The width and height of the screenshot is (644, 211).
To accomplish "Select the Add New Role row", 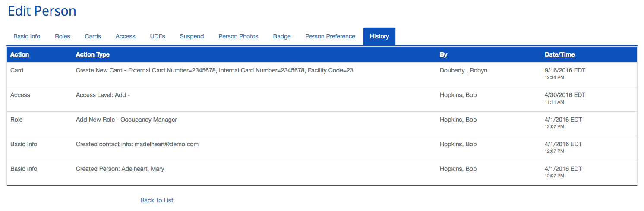I will [x=126, y=120].
